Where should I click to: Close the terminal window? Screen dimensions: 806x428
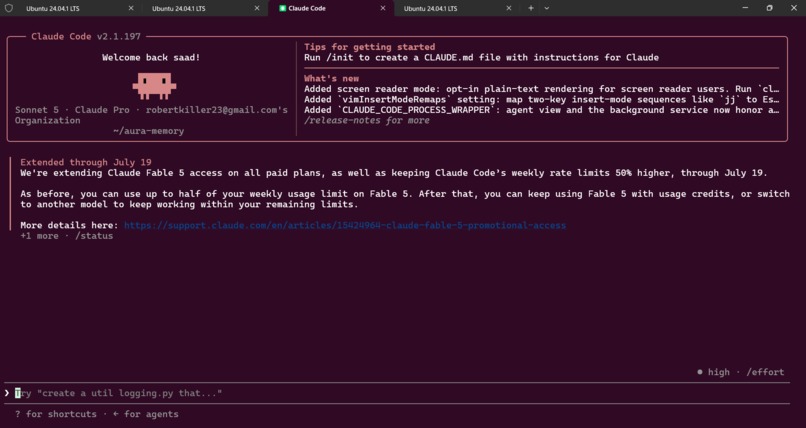point(793,8)
